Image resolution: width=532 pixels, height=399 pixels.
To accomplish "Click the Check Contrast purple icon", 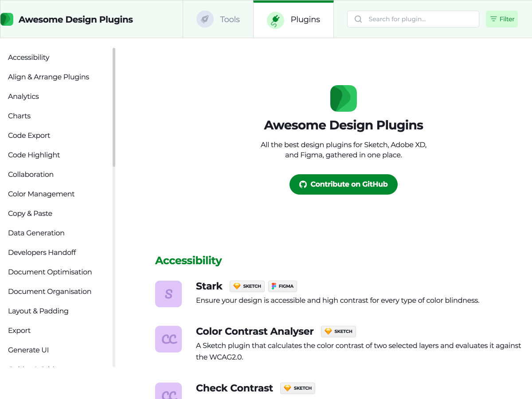I will pos(168,391).
